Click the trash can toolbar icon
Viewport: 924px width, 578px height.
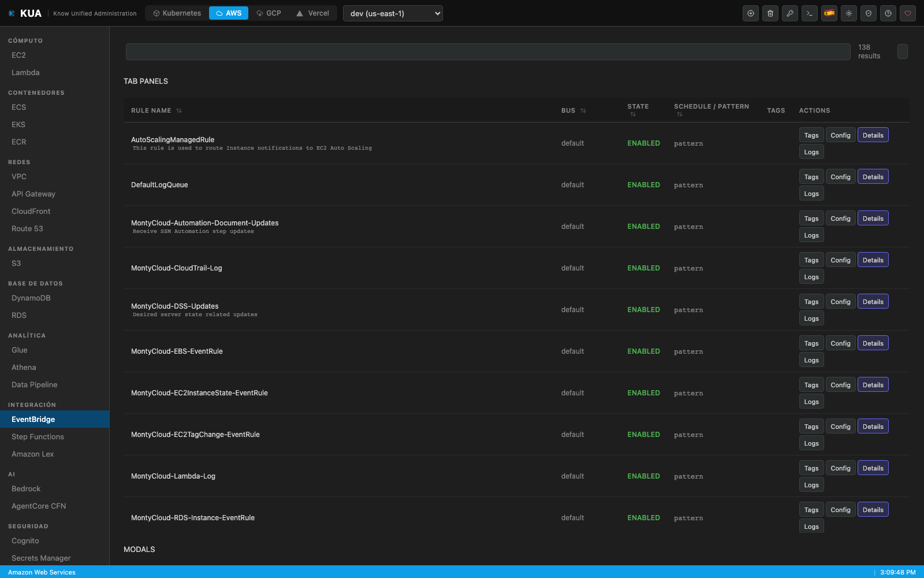770,13
